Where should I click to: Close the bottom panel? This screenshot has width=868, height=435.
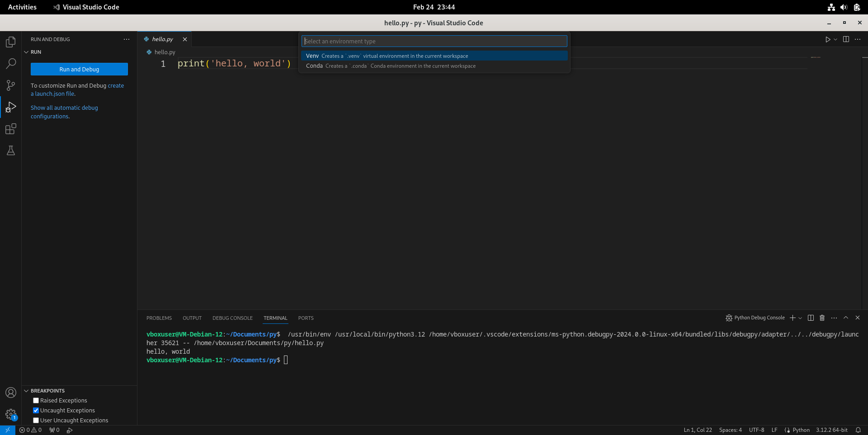coord(858,318)
